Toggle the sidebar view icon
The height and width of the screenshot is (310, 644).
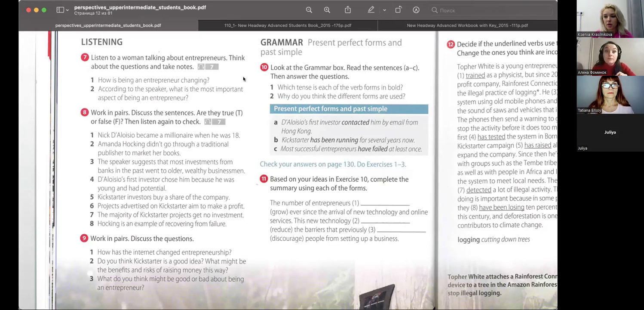[x=60, y=10]
